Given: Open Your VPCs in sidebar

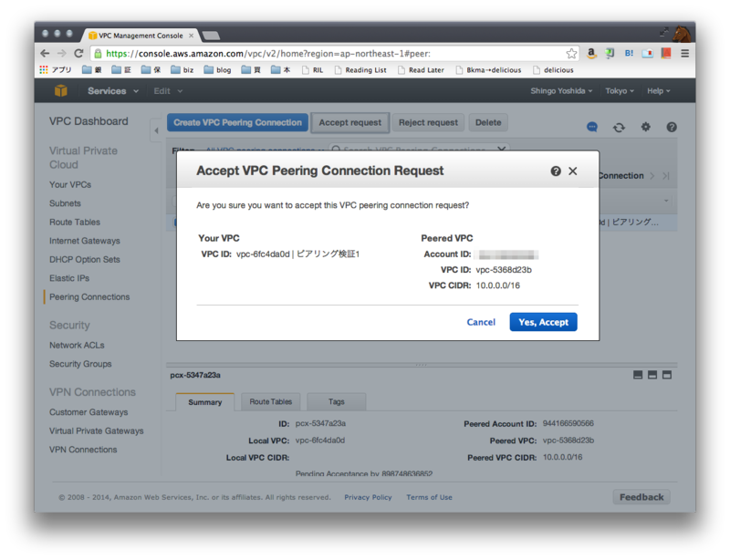Looking at the screenshot, I should click(x=70, y=184).
